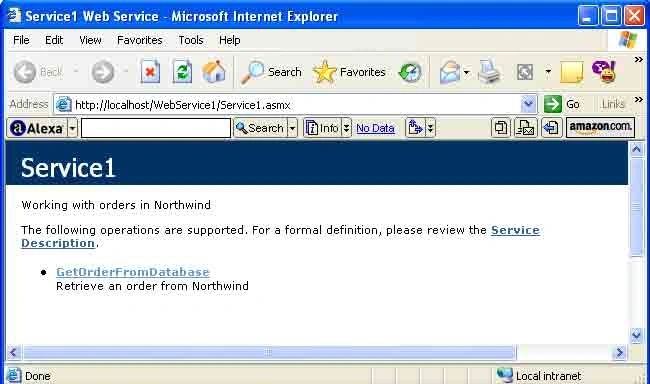This screenshot has width=650, height=384.
Task: Open the Mail icon dropdown arrow
Action: pyautogui.click(x=466, y=73)
